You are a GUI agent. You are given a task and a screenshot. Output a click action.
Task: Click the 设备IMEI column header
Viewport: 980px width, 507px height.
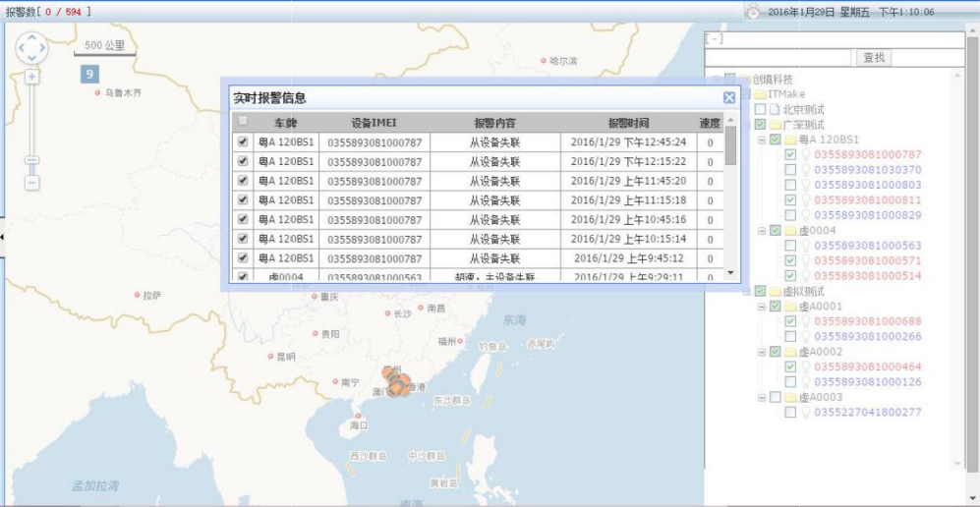click(x=374, y=123)
